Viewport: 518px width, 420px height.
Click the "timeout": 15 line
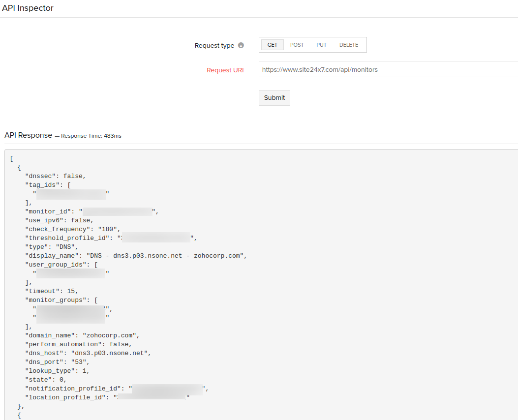[52, 291]
